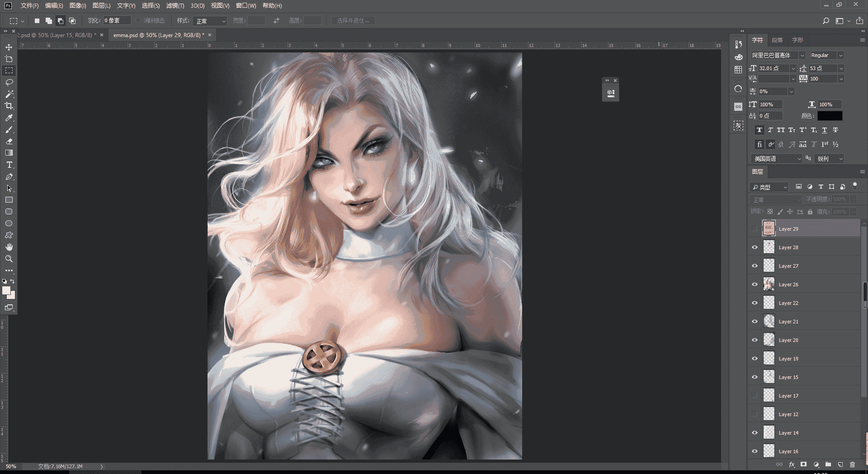
Task: Open the language dropdown 美国英语
Action: click(776, 159)
